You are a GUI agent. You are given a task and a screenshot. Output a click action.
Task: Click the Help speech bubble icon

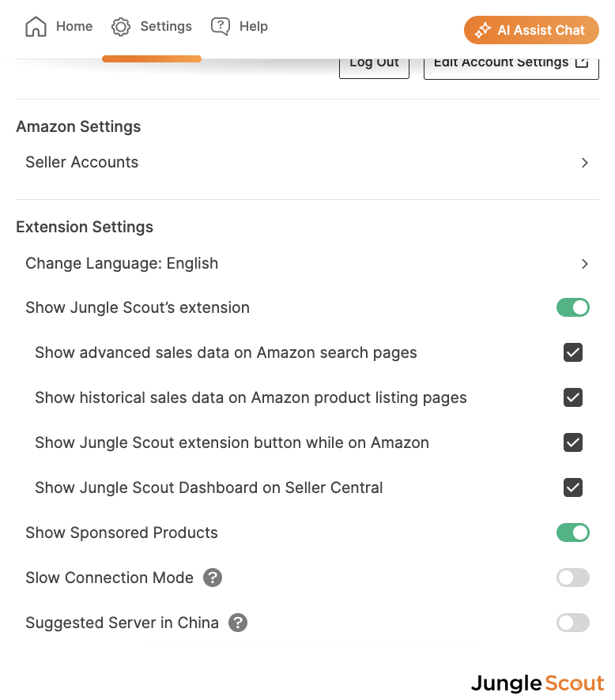[221, 27]
